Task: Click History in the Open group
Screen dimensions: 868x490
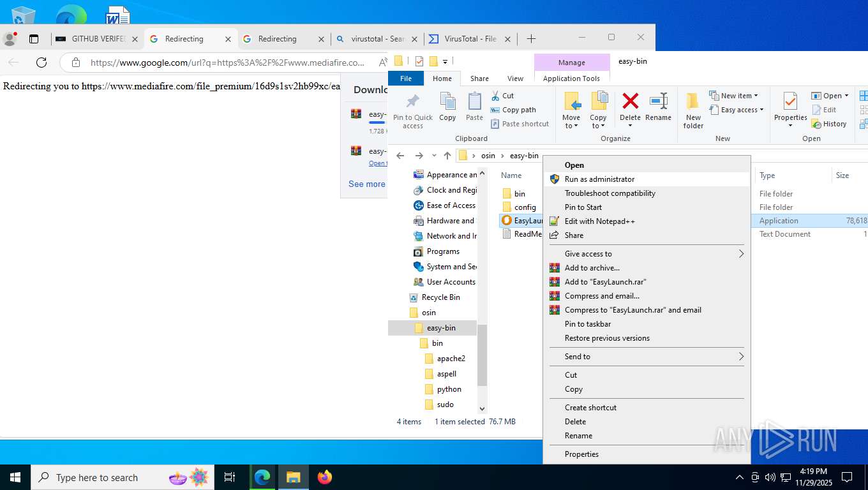Action: [x=829, y=124]
